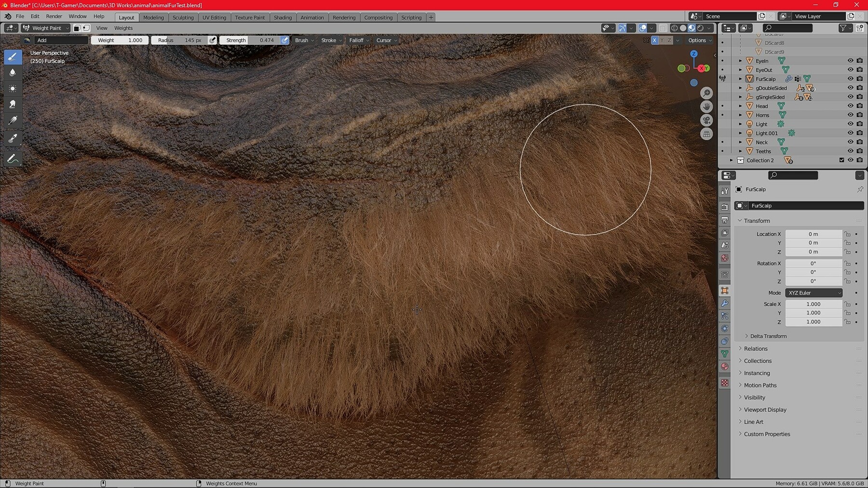This screenshot has width=868, height=488.
Task: Click the Pan view hand icon
Action: coord(706,106)
